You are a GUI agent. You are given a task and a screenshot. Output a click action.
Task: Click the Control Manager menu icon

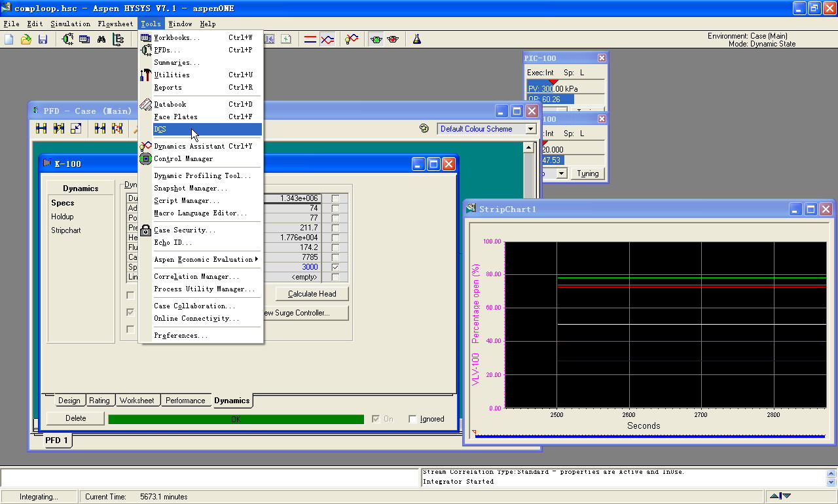pyautogui.click(x=145, y=158)
